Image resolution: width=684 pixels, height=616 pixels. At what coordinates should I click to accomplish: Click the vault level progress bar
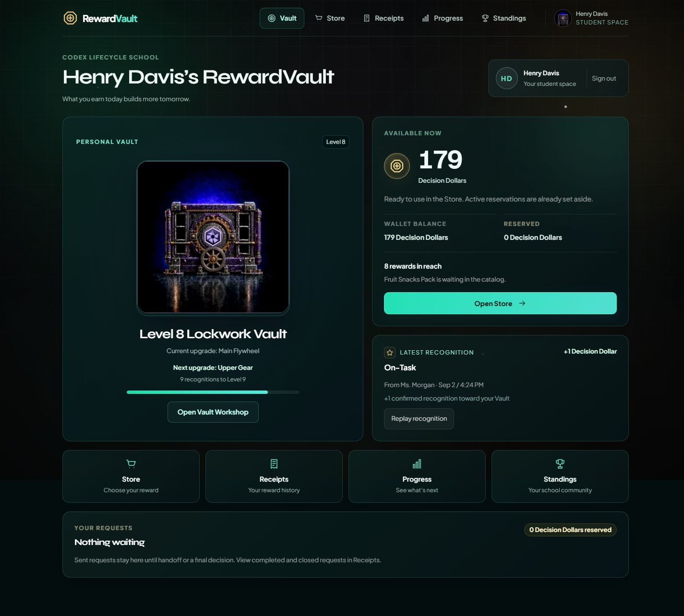pos(213,392)
